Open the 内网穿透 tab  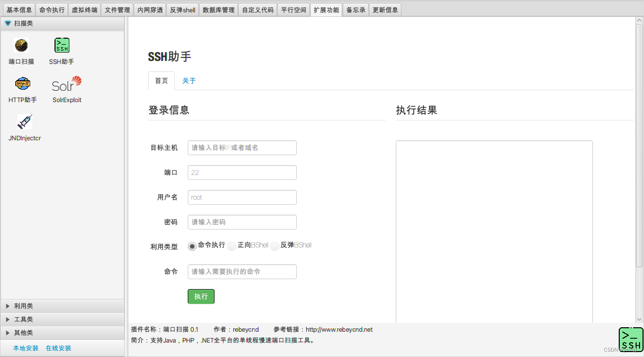click(150, 10)
